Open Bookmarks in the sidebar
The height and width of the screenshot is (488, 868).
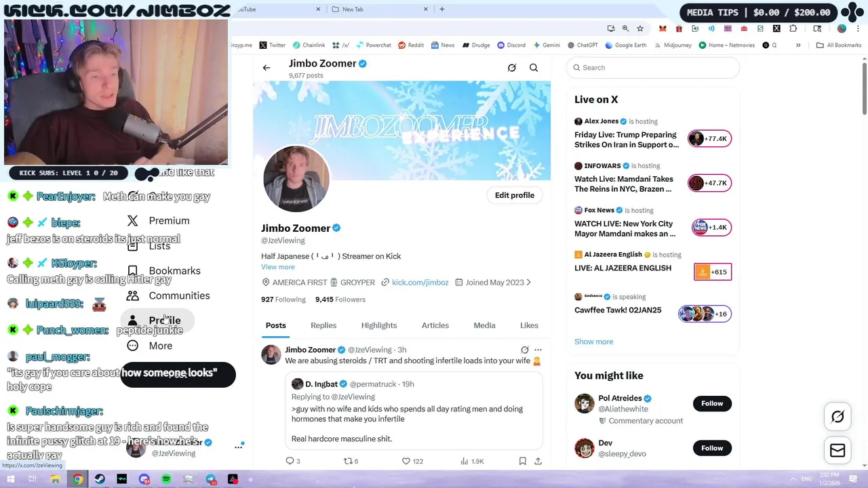(x=174, y=270)
